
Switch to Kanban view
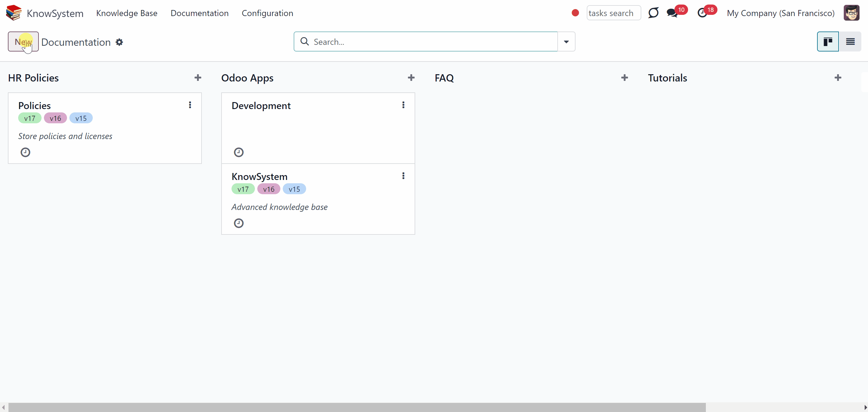tap(828, 42)
